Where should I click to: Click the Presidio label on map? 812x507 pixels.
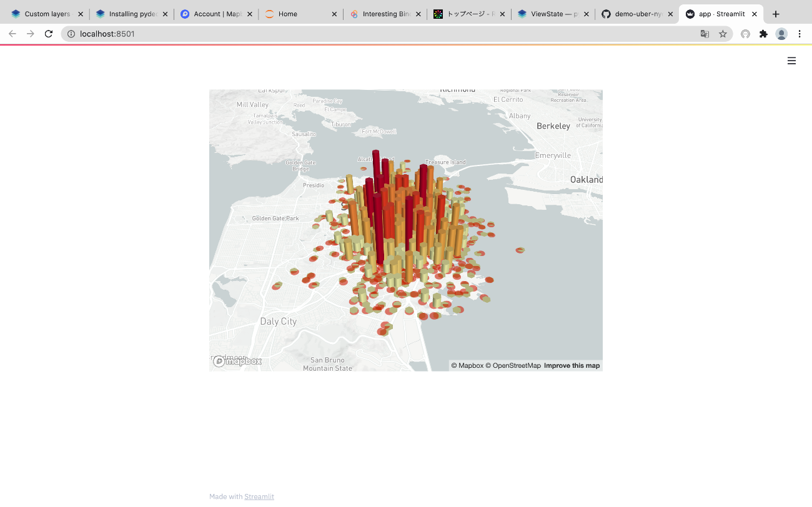point(314,185)
